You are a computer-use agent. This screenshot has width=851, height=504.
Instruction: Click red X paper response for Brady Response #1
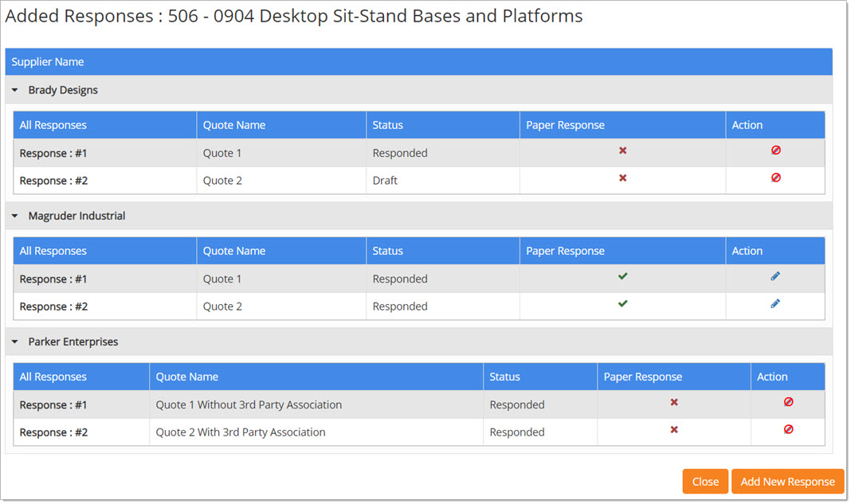tap(622, 150)
